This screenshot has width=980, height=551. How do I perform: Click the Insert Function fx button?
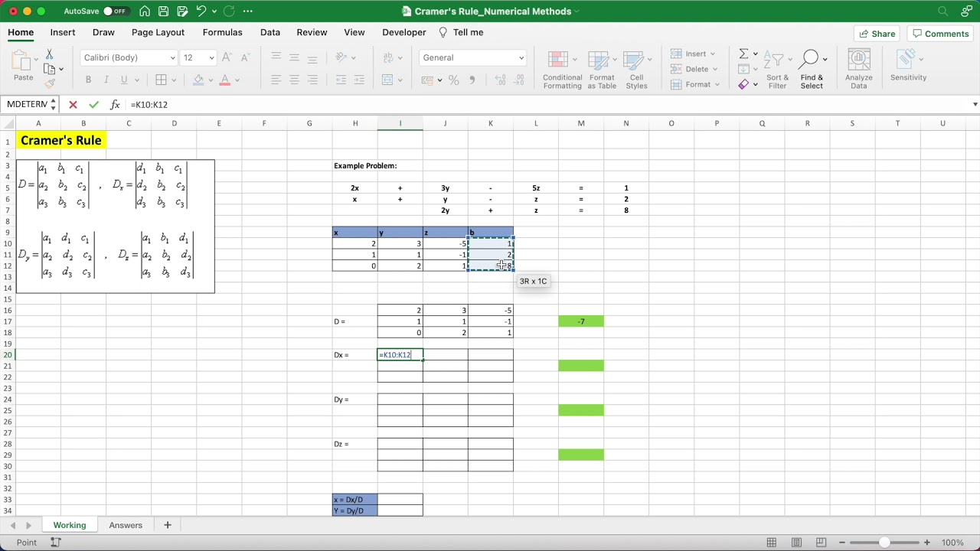point(115,105)
